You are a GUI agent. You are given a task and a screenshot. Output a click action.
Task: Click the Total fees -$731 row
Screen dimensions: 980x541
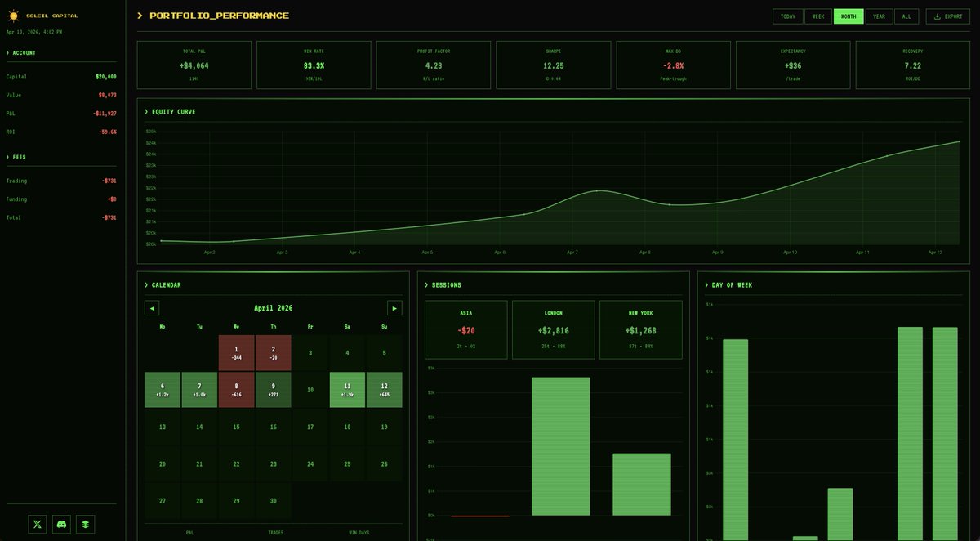tap(61, 217)
